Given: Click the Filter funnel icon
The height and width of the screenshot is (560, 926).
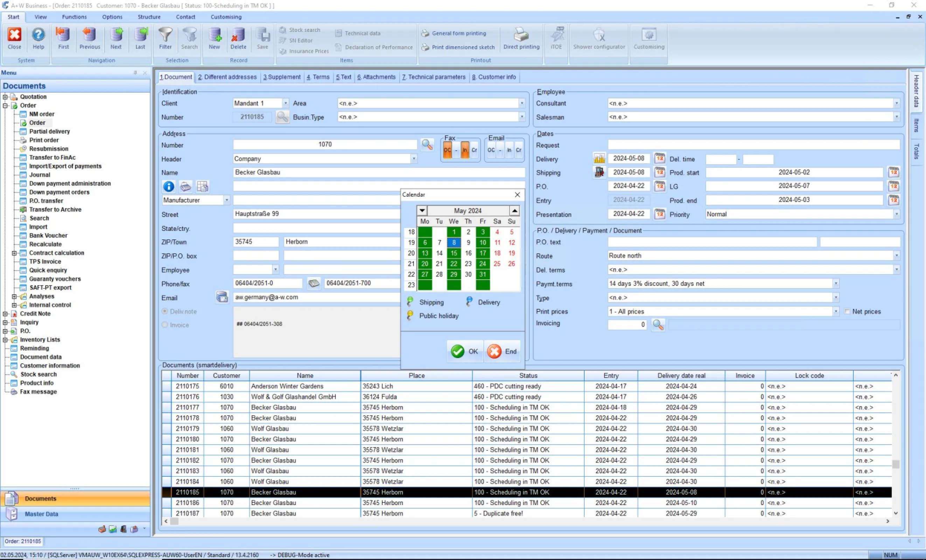Looking at the screenshot, I should click(x=165, y=35).
